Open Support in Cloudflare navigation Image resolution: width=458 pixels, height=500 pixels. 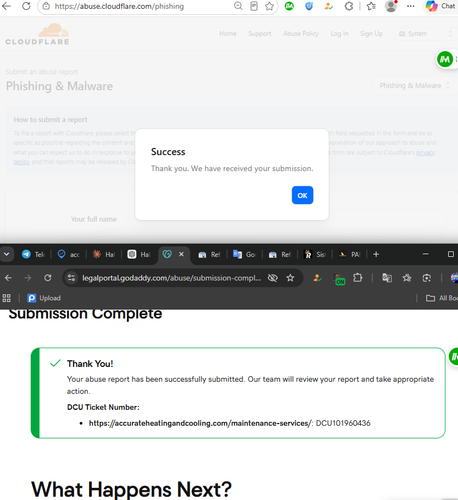(260, 34)
